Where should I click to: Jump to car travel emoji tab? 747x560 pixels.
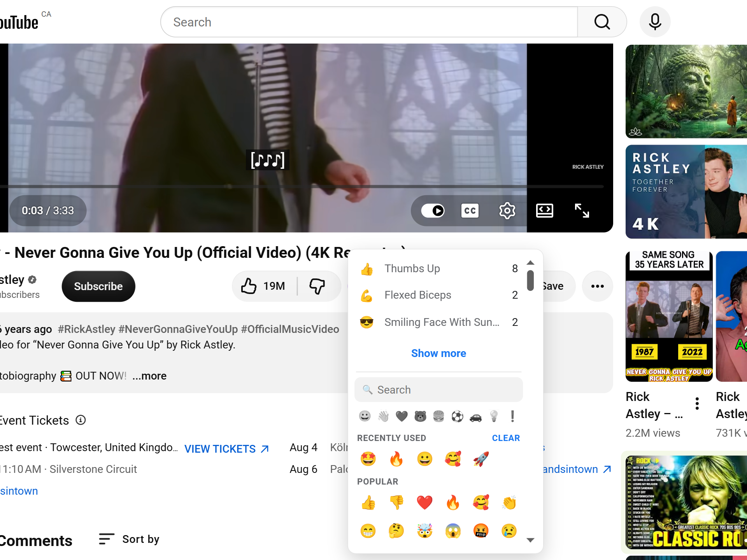(x=475, y=416)
